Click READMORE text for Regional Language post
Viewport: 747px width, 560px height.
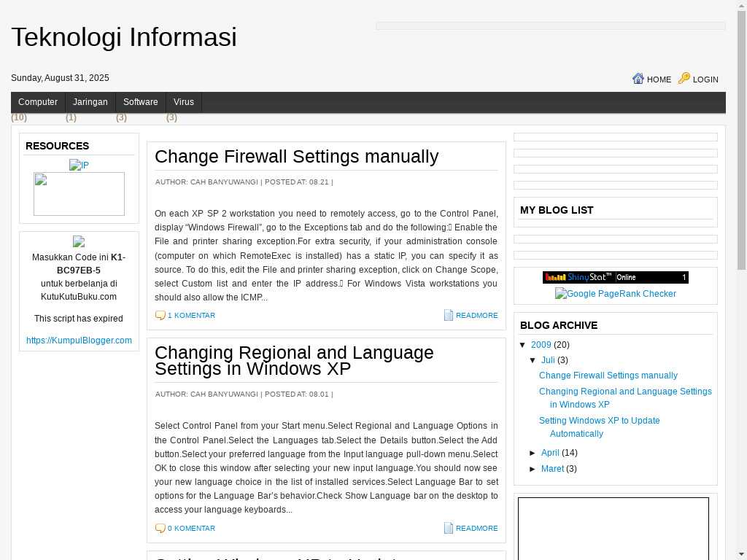[x=477, y=528]
